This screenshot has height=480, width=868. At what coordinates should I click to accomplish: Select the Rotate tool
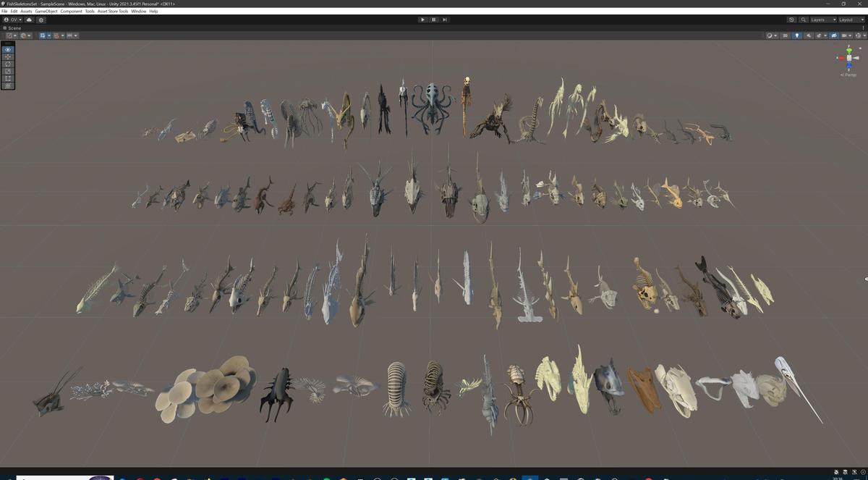point(7,64)
